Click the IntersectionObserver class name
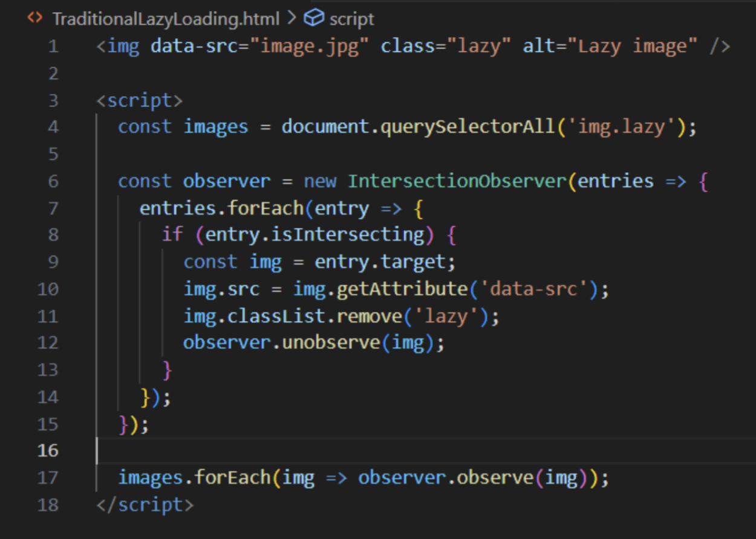756x539 pixels. [458, 181]
